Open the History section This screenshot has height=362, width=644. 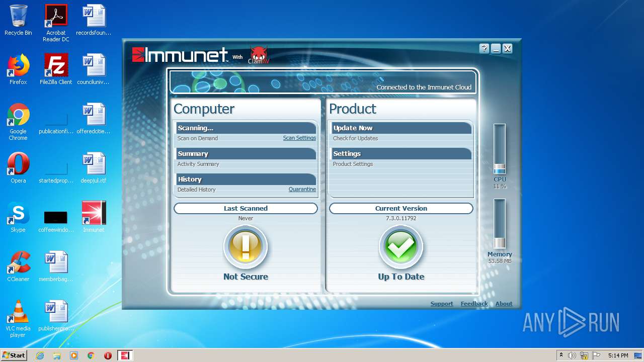pos(246,179)
